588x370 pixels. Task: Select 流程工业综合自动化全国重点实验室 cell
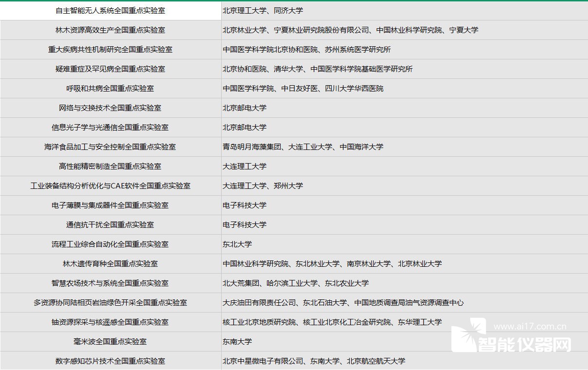(111, 244)
